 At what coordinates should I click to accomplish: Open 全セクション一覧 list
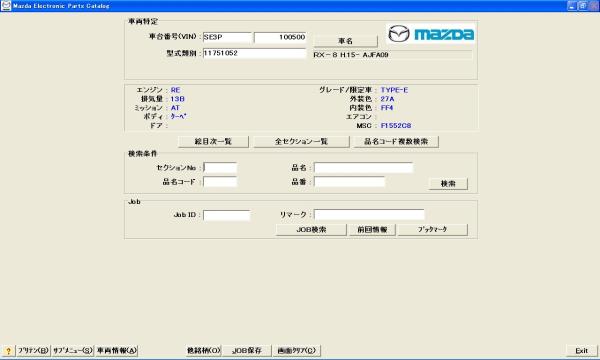point(301,142)
